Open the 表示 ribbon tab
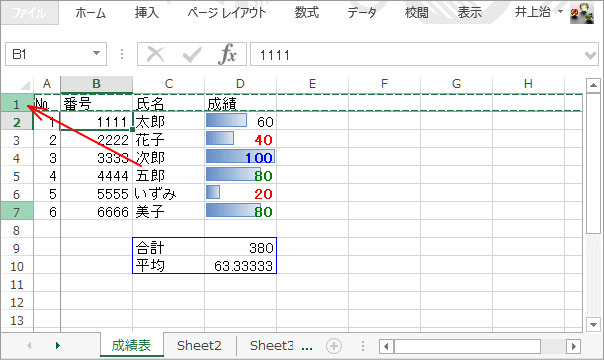This screenshot has height=360, width=604. [x=470, y=13]
